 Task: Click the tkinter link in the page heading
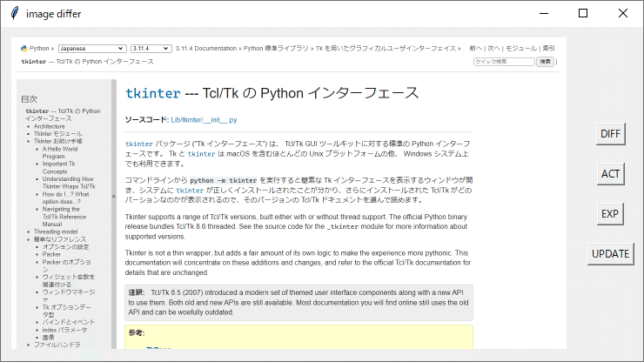coord(153,93)
